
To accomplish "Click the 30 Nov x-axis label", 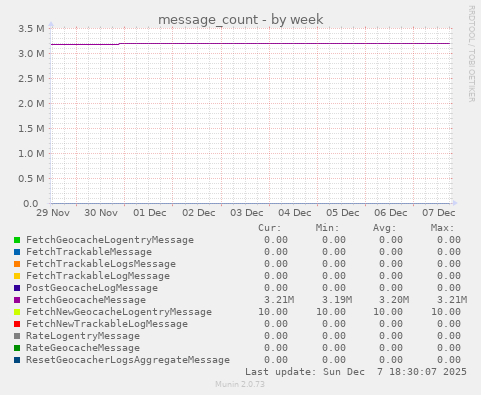I will pos(101,213).
